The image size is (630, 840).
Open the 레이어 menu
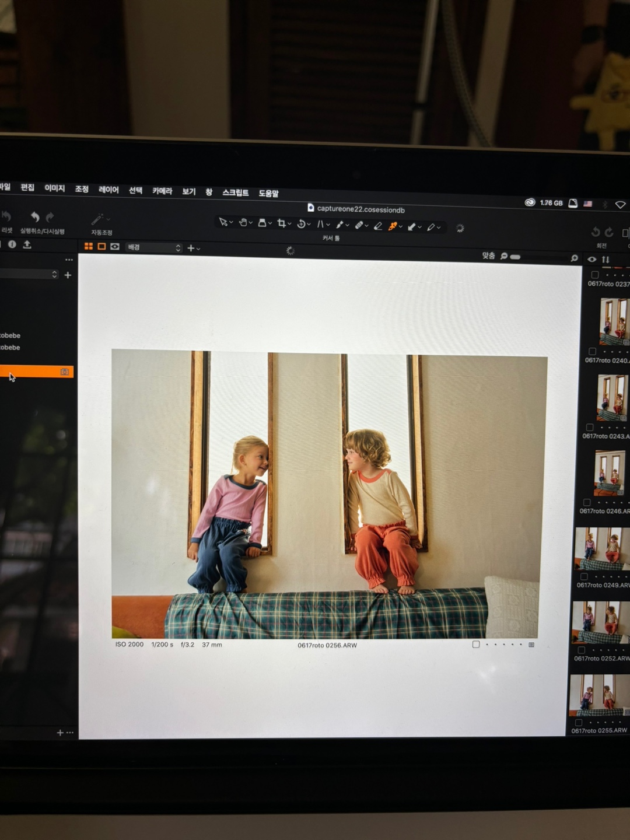[x=108, y=190]
